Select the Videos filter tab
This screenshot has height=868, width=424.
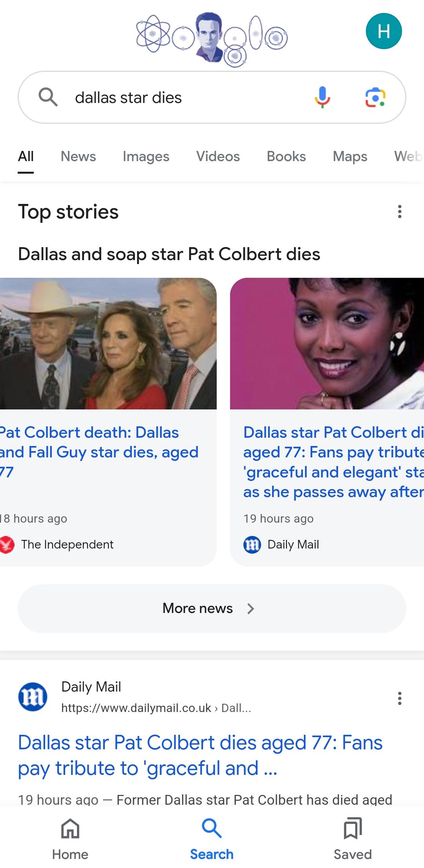click(218, 156)
